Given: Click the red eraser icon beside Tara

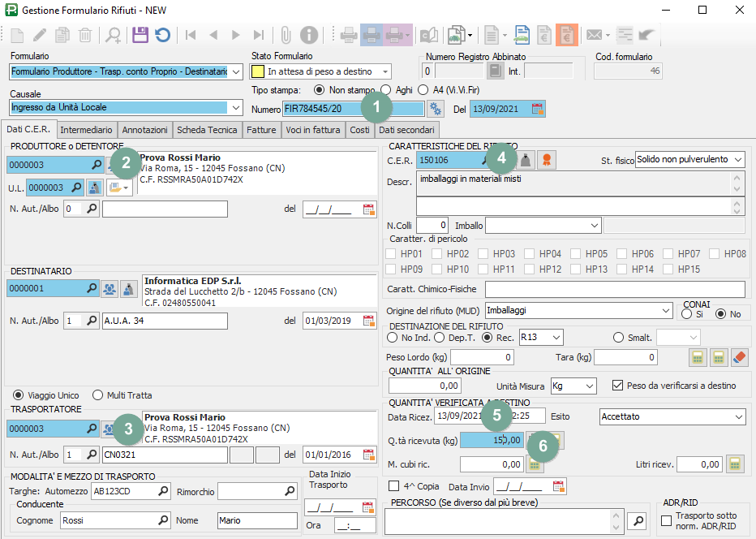Looking at the screenshot, I should [739, 357].
